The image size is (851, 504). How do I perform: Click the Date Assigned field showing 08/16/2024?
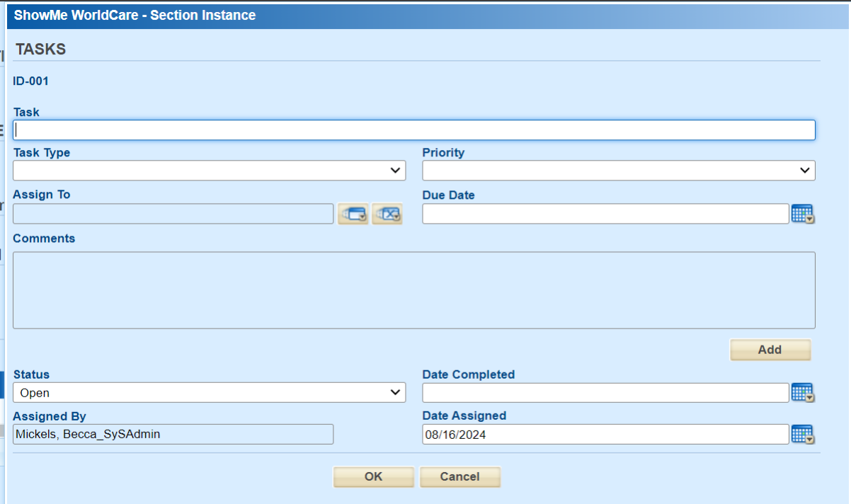coord(606,435)
